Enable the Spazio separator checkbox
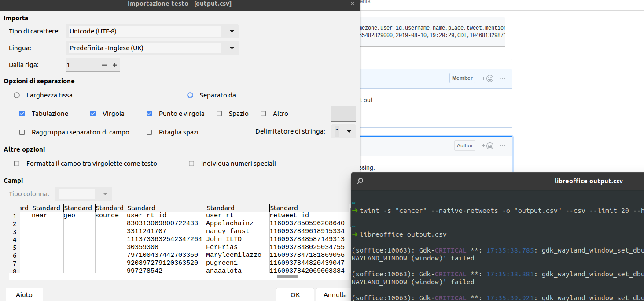644x301 pixels. [x=219, y=114]
